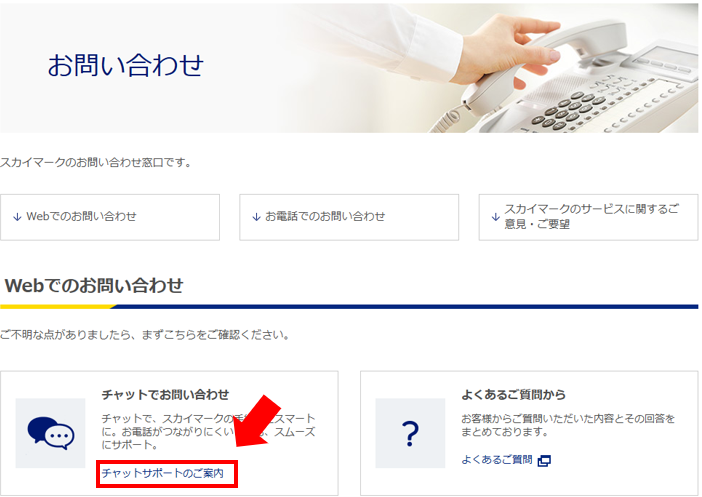Click down arrow beside Webでのお問い合わせ
702x497 pixels.
tap(17, 217)
